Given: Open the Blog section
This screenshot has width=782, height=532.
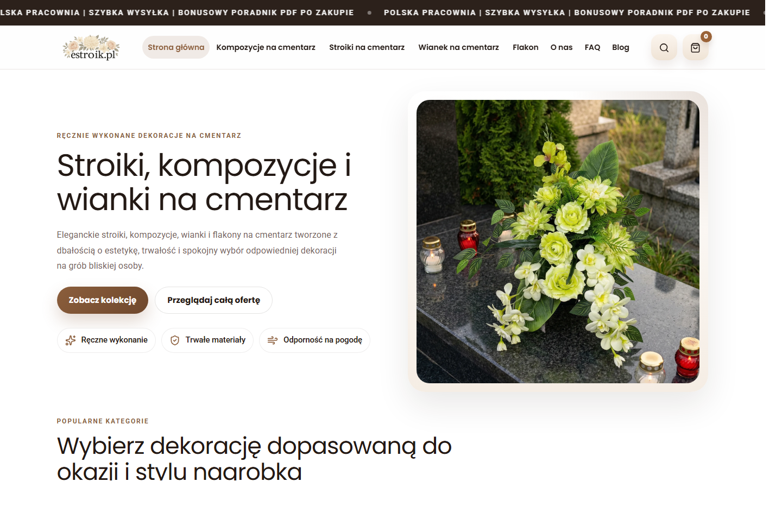Looking at the screenshot, I should tap(620, 47).
